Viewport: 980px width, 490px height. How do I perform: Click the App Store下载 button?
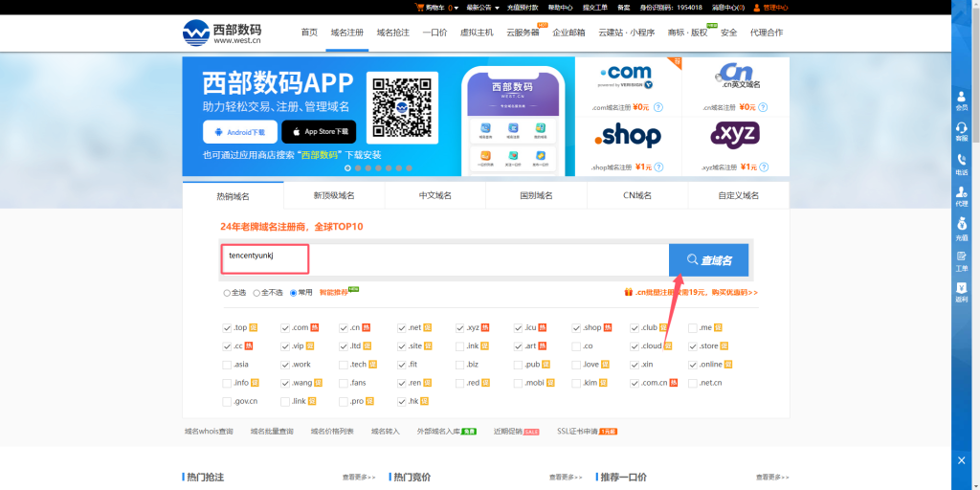pyautogui.click(x=319, y=132)
